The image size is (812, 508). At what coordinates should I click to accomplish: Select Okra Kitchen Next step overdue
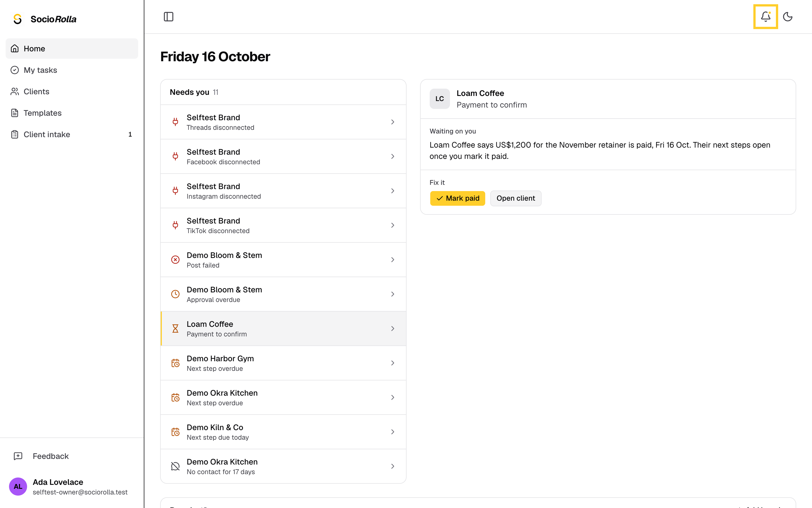pyautogui.click(x=283, y=397)
